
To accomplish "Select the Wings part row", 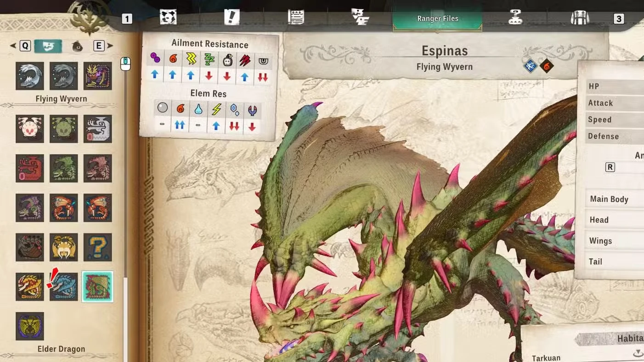I will (616, 241).
